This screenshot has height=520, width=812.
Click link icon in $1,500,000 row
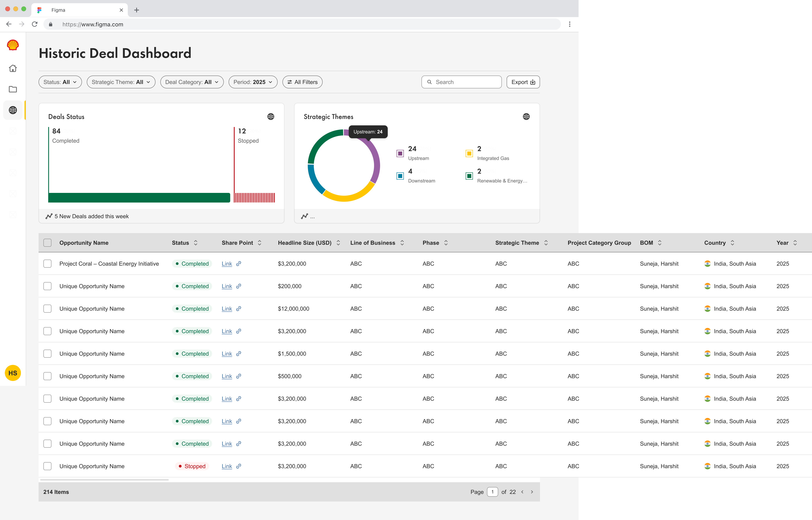238,354
